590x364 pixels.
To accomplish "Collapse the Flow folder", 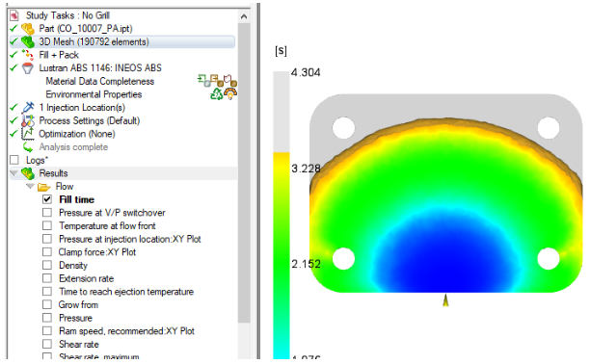I will tap(30, 186).
